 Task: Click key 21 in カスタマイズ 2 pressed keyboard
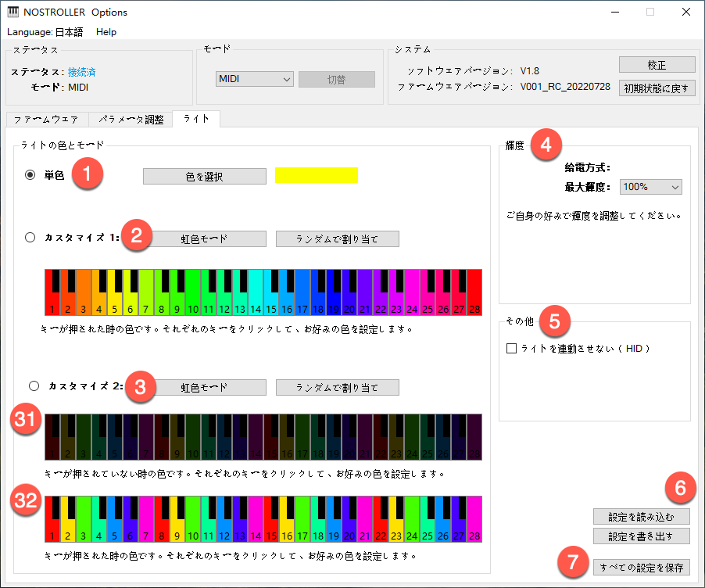pos(365,519)
